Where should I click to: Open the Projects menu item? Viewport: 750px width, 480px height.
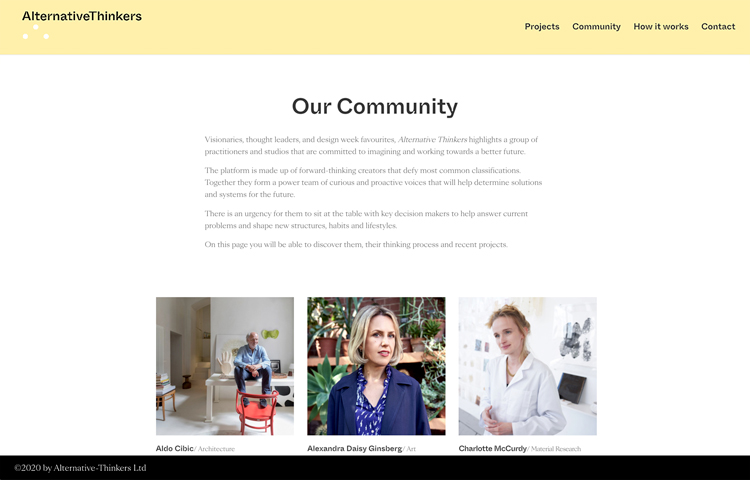pos(542,27)
